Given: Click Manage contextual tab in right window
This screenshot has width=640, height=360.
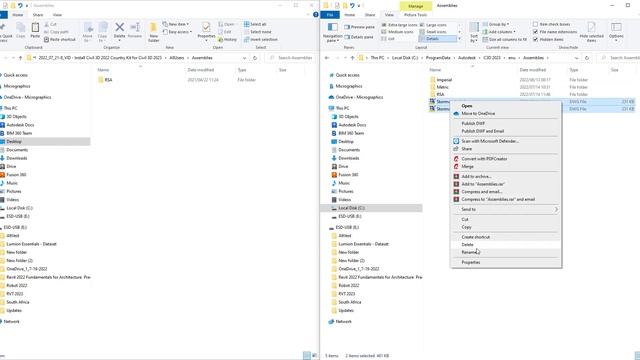Looking at the screenshot, I should pyautogui.click(x=415, y=6).
